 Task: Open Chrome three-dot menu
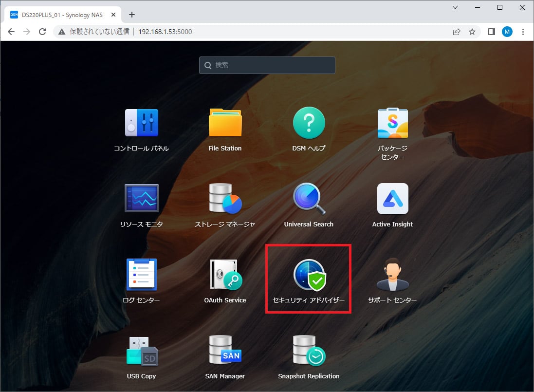[x=523, y=32]
